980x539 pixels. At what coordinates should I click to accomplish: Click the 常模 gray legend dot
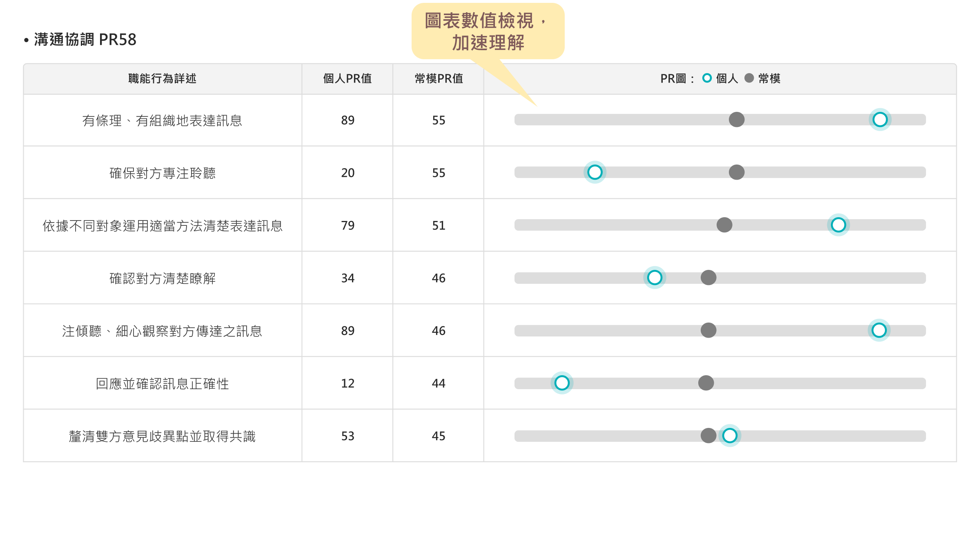coord(749,78)
